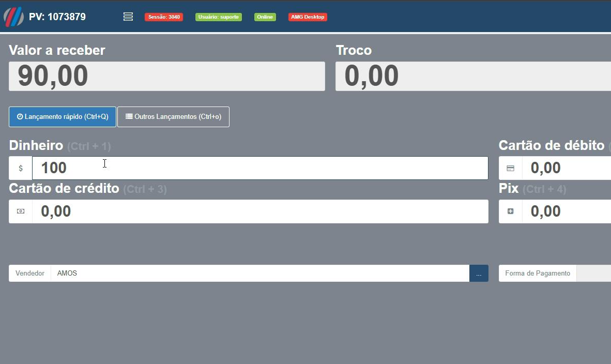Click the AMG Desktop red badge
Viewport: 611px width, 364px height.
(308, 17)
